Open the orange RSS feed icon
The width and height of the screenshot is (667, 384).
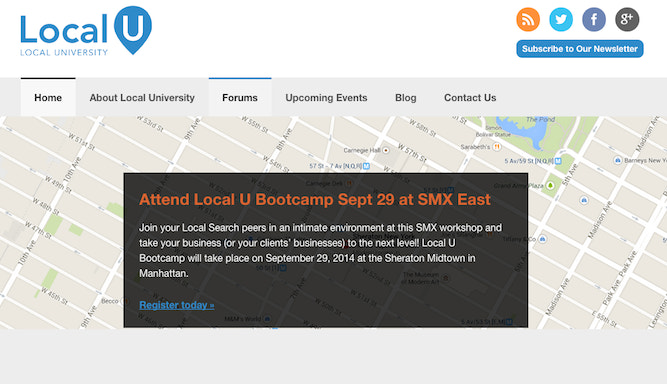pos(528,20)
